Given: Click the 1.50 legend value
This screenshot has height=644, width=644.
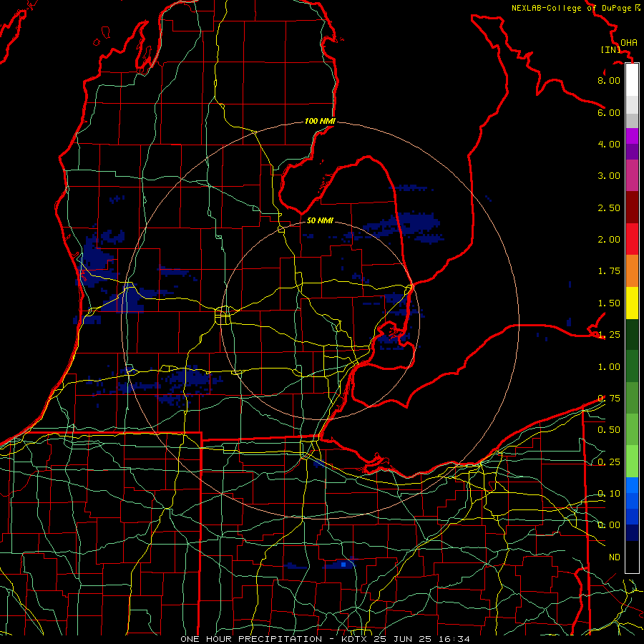Looking at the screenshot, I should point(609,303).
